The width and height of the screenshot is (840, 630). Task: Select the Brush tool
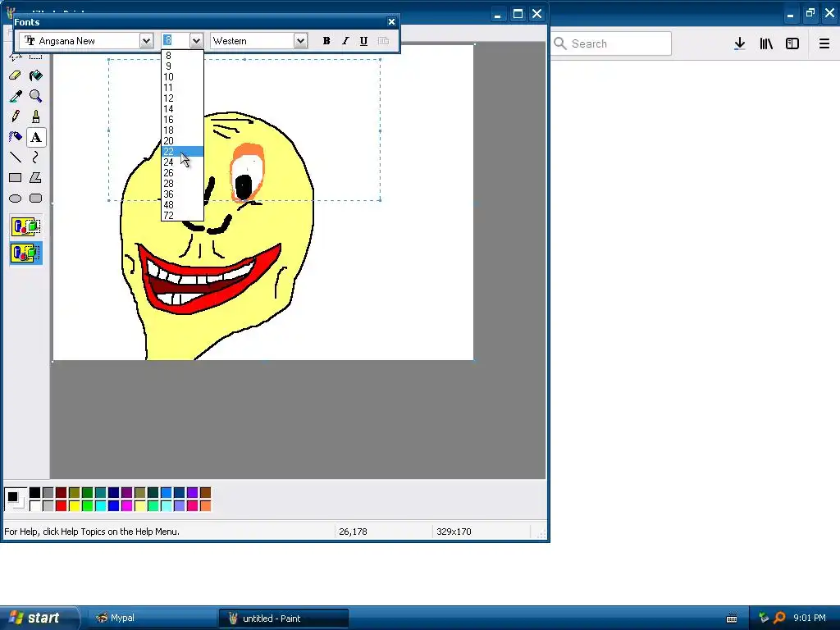click(x=36, y=116)
